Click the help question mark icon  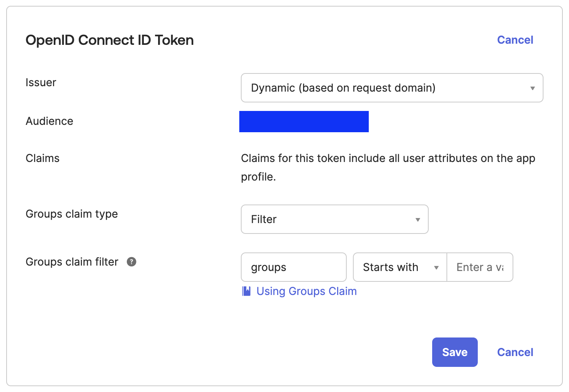pos(131,262)
